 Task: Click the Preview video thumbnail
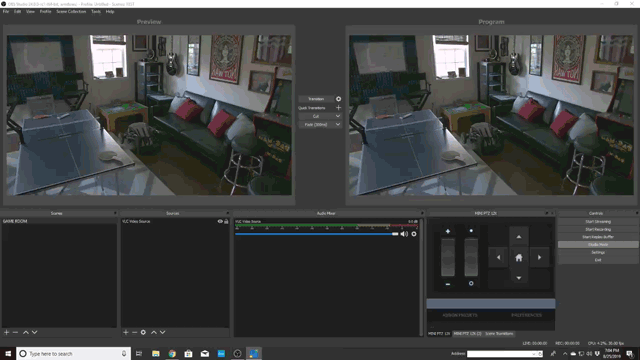click(149, 115)
